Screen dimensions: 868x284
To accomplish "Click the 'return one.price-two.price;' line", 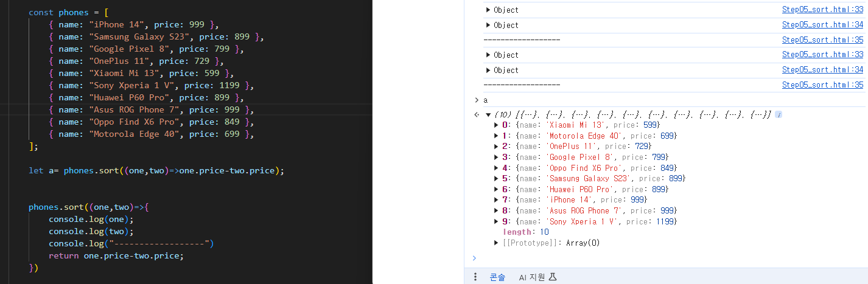I will 116,255.
